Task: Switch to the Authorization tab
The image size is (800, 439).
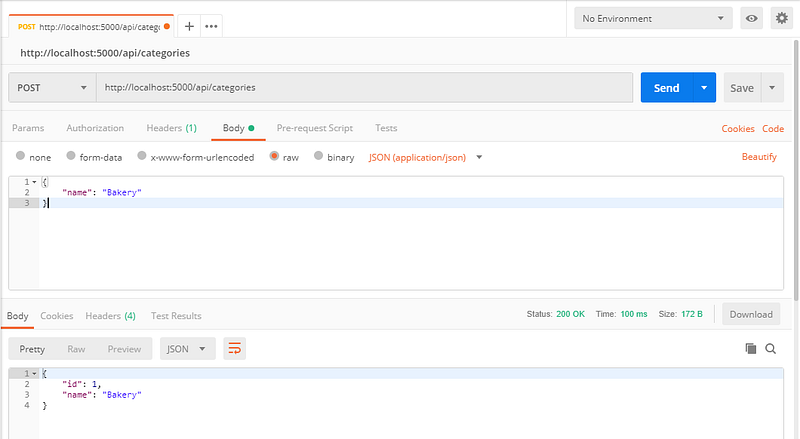Action: [95, 128]
